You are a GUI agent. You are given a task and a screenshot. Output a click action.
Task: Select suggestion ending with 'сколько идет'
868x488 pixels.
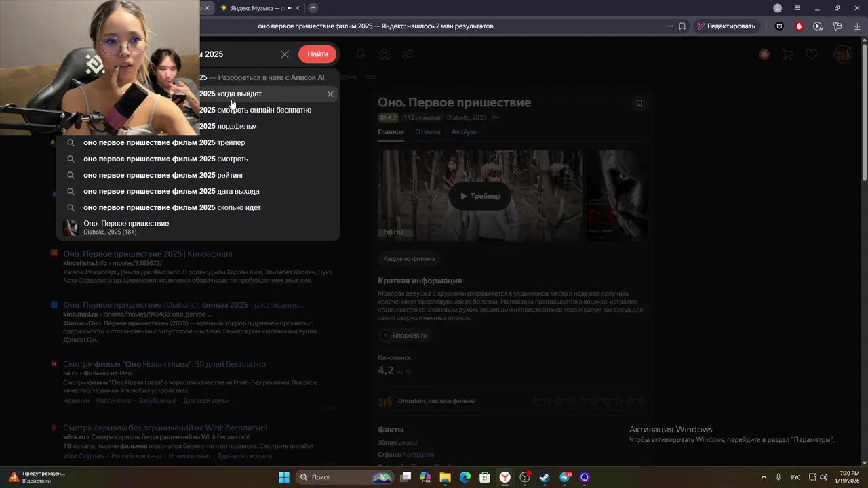(x=198, y=207)
